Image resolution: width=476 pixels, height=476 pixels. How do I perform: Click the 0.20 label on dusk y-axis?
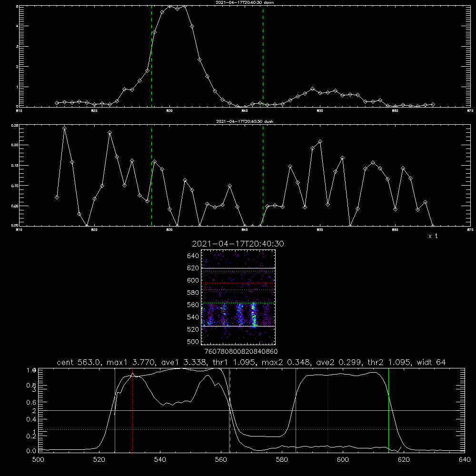point(15,145)
